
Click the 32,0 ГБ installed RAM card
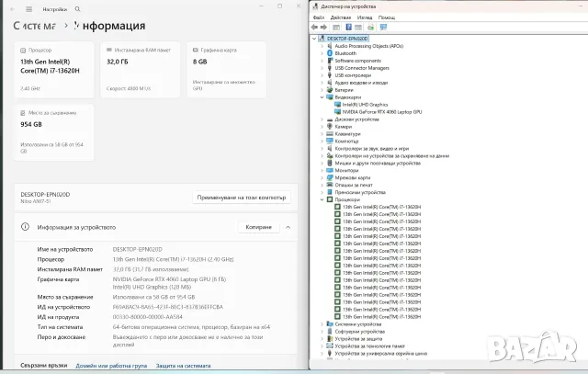[141, 70]
